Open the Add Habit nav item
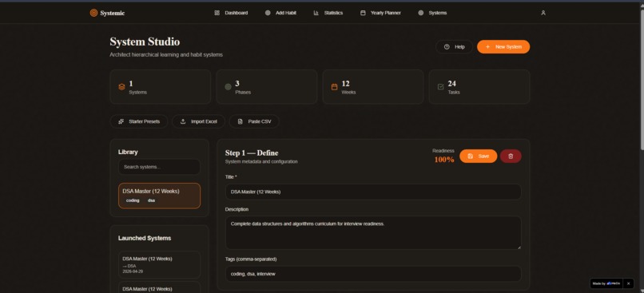Viewport: 644px width, 293px height. (280, 13)
